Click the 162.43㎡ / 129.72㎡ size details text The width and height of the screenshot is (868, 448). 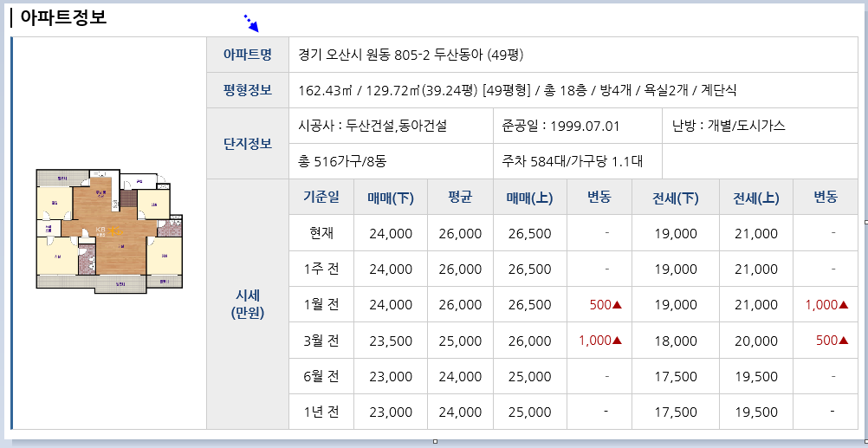[517, 90]
